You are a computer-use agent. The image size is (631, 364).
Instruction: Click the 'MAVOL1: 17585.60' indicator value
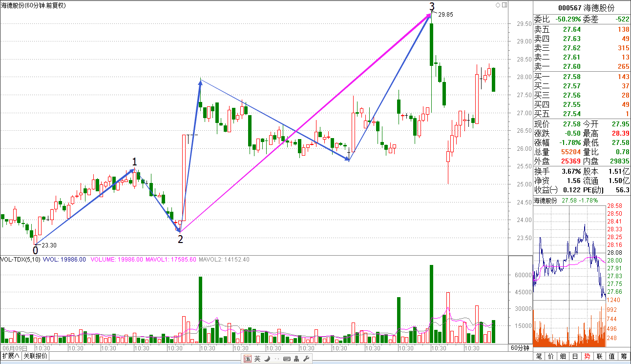tap(170, 260)
